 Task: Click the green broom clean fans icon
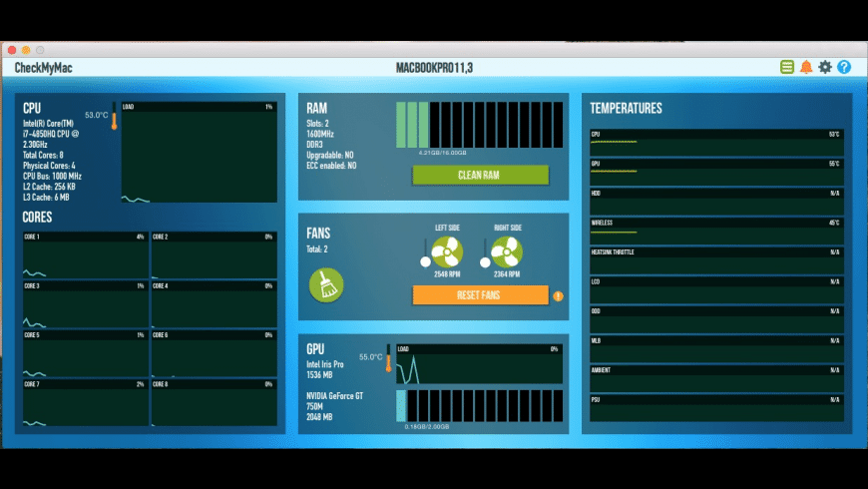[326, 285]
